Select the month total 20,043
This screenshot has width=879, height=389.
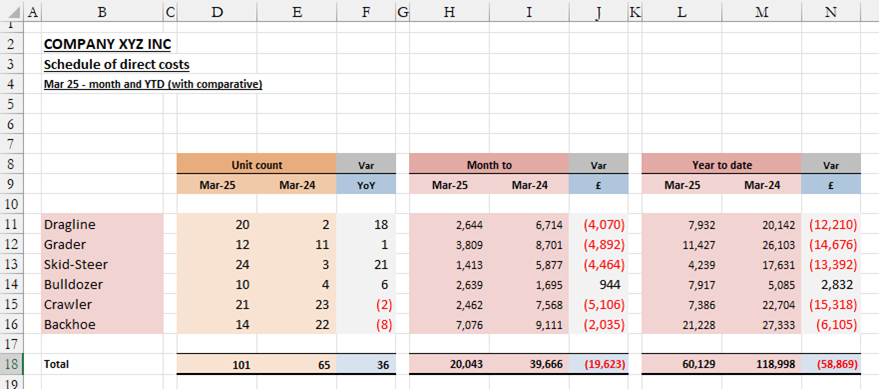tap(450, 364)
